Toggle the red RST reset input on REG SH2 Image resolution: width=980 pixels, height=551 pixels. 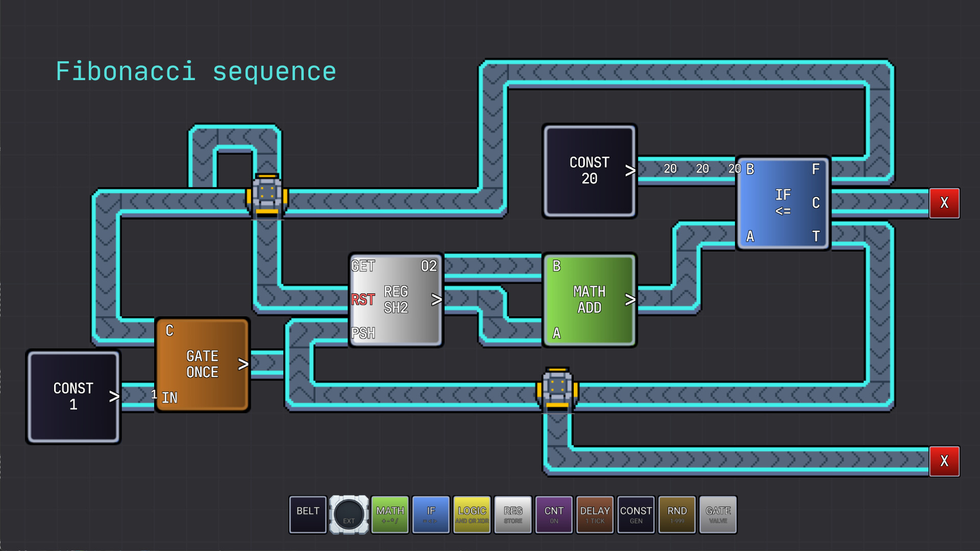362,300
